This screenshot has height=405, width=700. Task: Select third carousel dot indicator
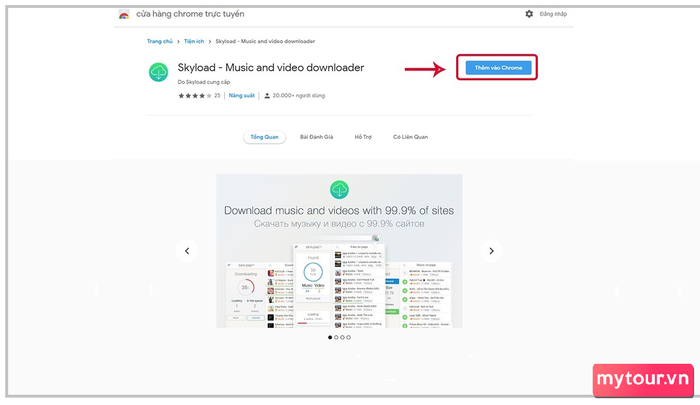(342, 338)
